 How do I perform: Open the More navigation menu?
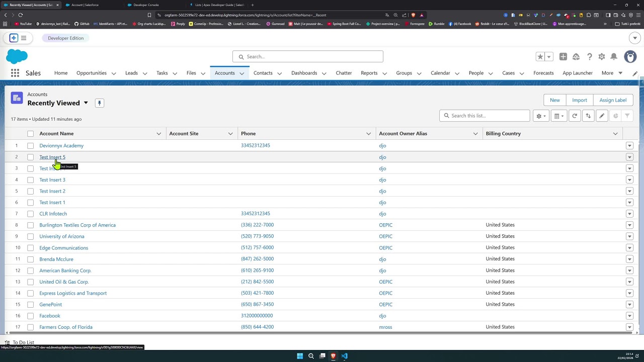[612, 73]
